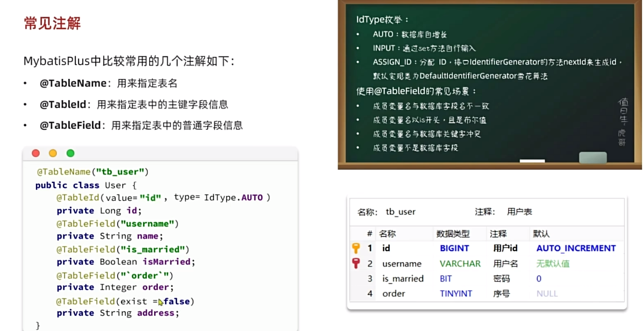Click "IdType.AUTO" in the code
This screenshot has width=644, height=331.
pos(233,198)
